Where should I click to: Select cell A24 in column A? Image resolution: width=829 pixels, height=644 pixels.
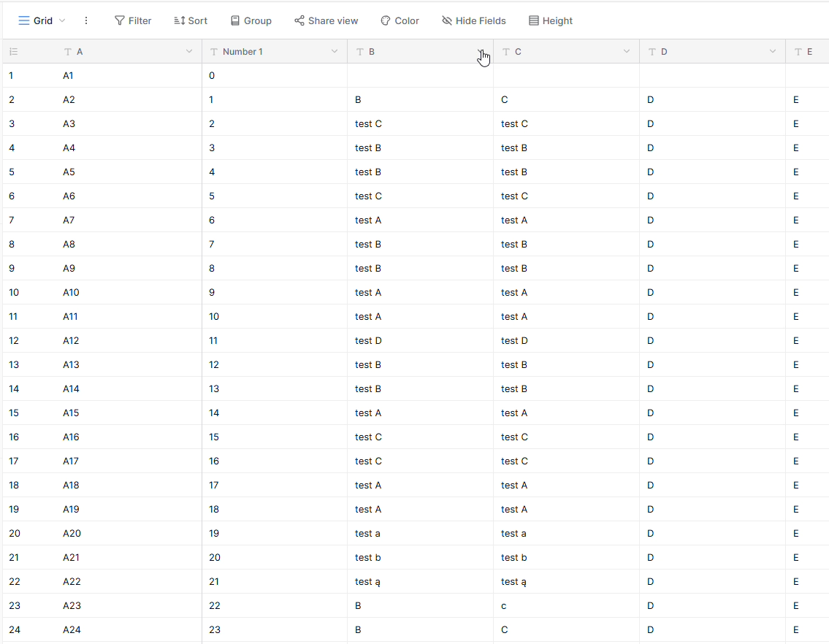coord(129,630)
